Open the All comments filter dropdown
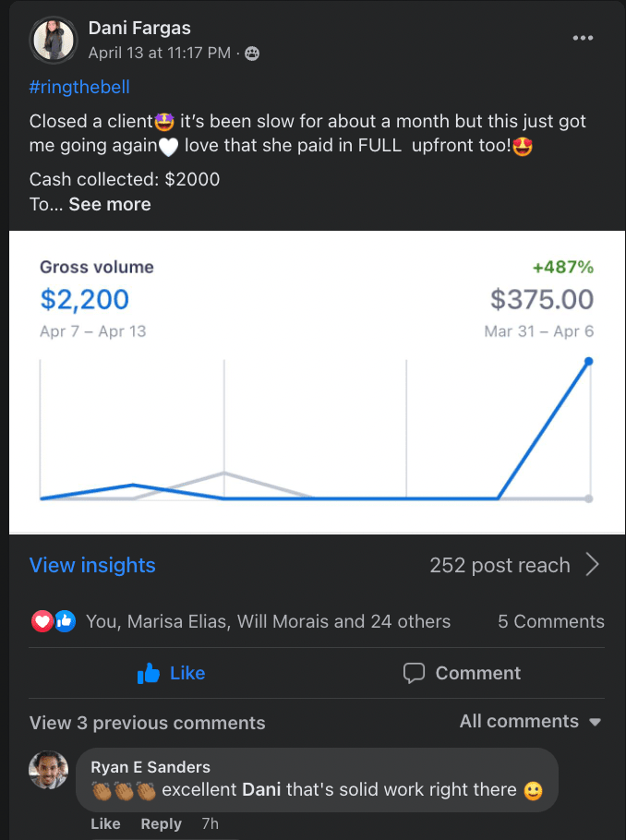 tap(530, 722)
